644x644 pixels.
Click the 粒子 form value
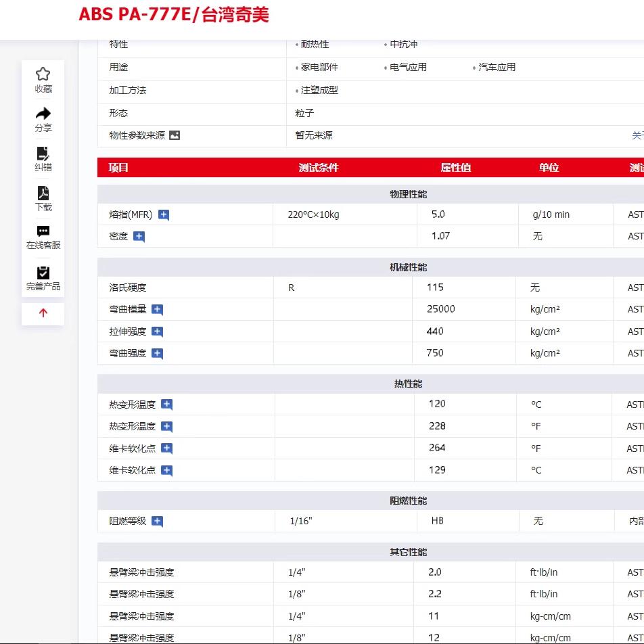[304, 113]
